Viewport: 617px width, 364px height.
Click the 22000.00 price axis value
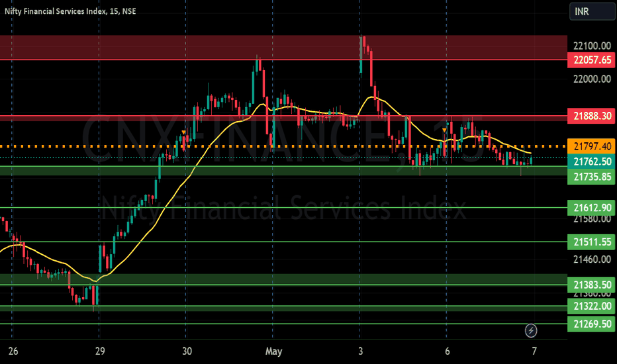(592, 79)
